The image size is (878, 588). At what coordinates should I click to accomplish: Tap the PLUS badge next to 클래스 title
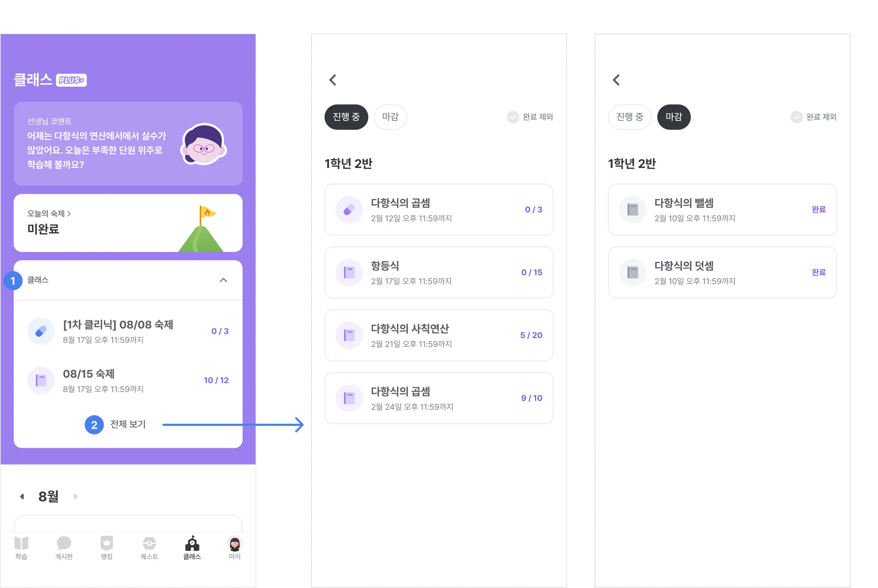coord(72,80)
